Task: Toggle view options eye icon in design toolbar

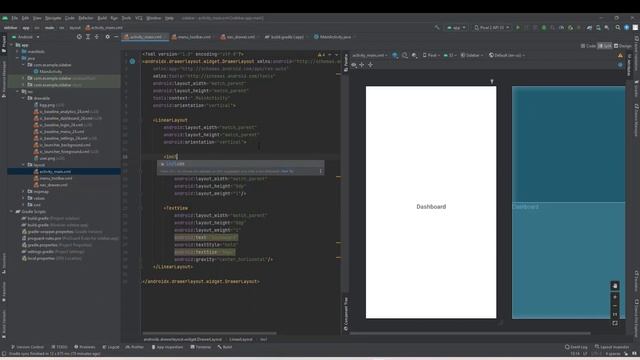Action: (354, 64)
